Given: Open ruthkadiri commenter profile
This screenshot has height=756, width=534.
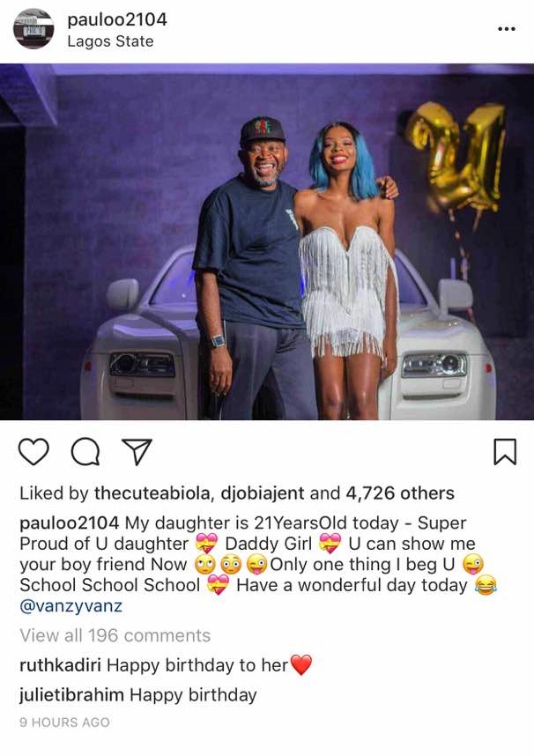Looking at the screenshot, I should [x=60, y=665].
